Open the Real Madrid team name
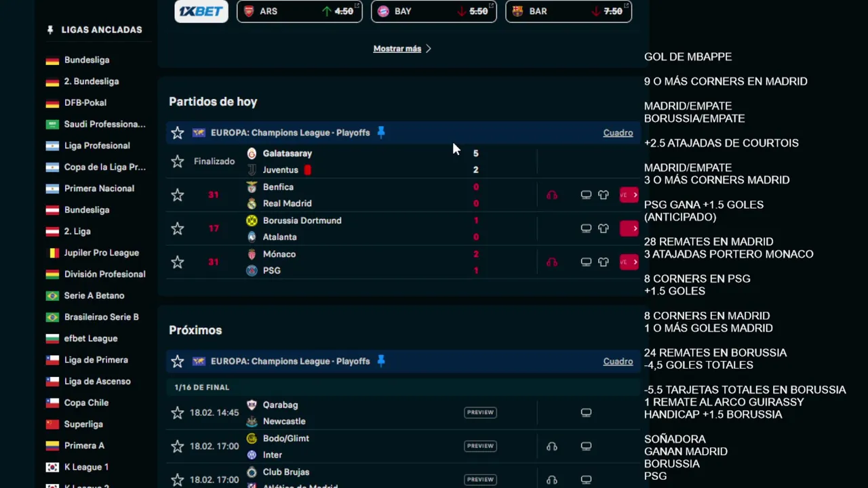 (288, 203)
